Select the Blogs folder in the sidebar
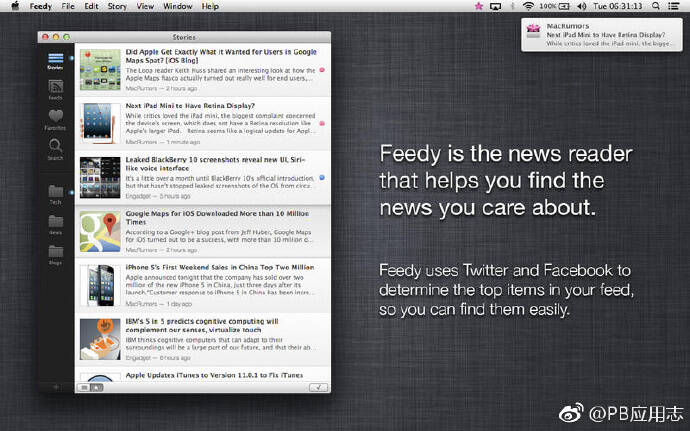Viewport: 690px width, 431px height. tap(55, 255)
